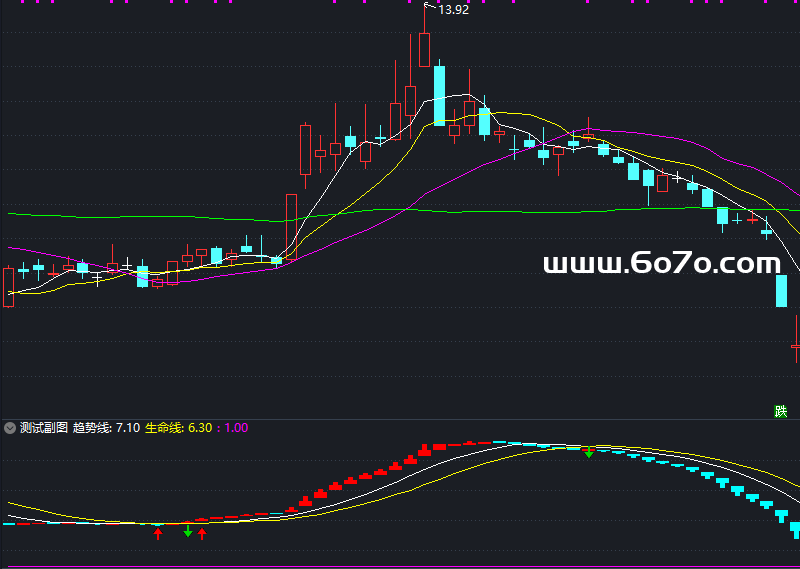This screenshot has height=569, width=800.
Task: Select the 趋势线: 7.10 indicator label
Action: click(106, 427)
